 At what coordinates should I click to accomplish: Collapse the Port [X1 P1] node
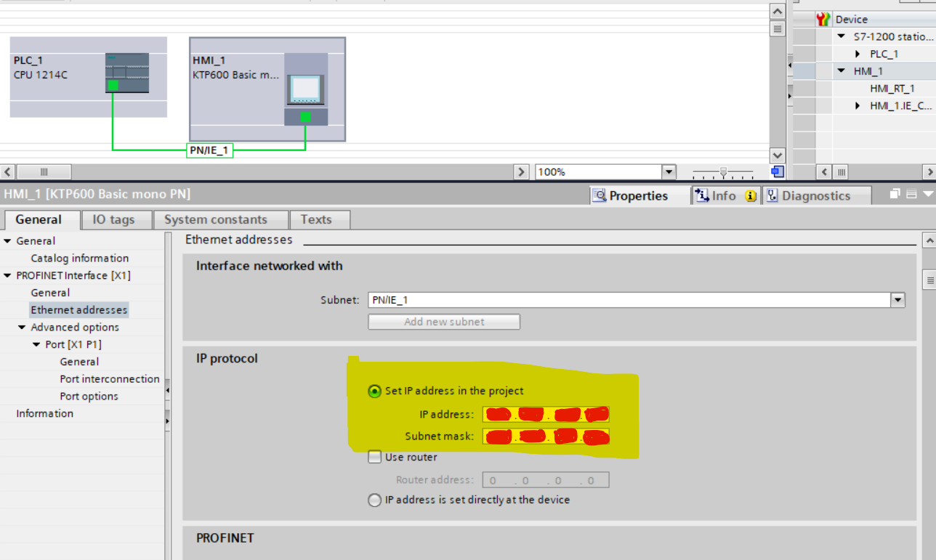pyautogui.click(x=36, y=345)
